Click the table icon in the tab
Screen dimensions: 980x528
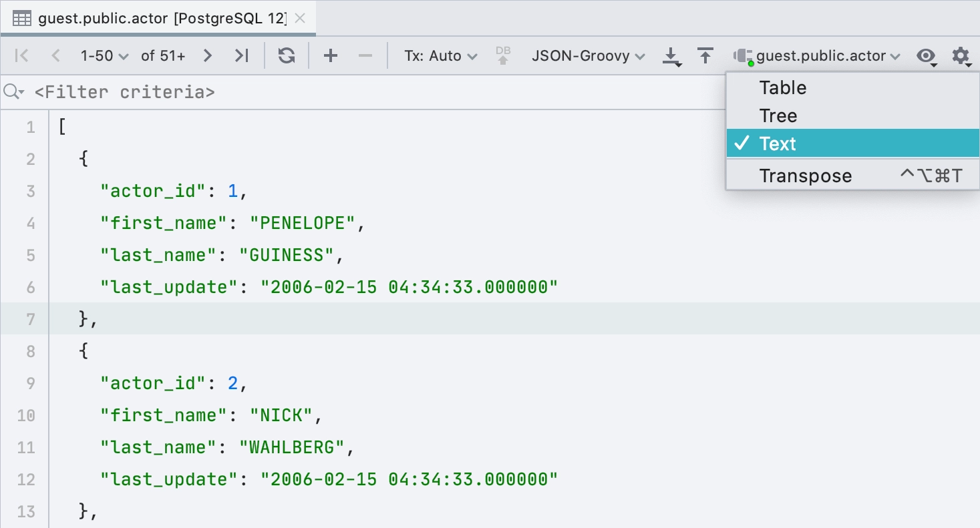pos(22,18)
